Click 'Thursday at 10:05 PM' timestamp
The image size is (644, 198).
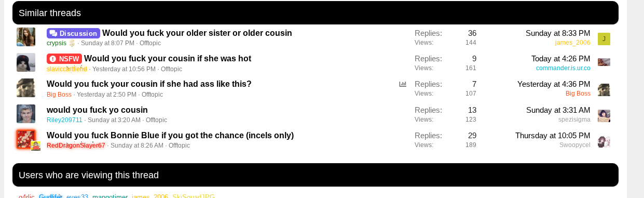[553, 136]
